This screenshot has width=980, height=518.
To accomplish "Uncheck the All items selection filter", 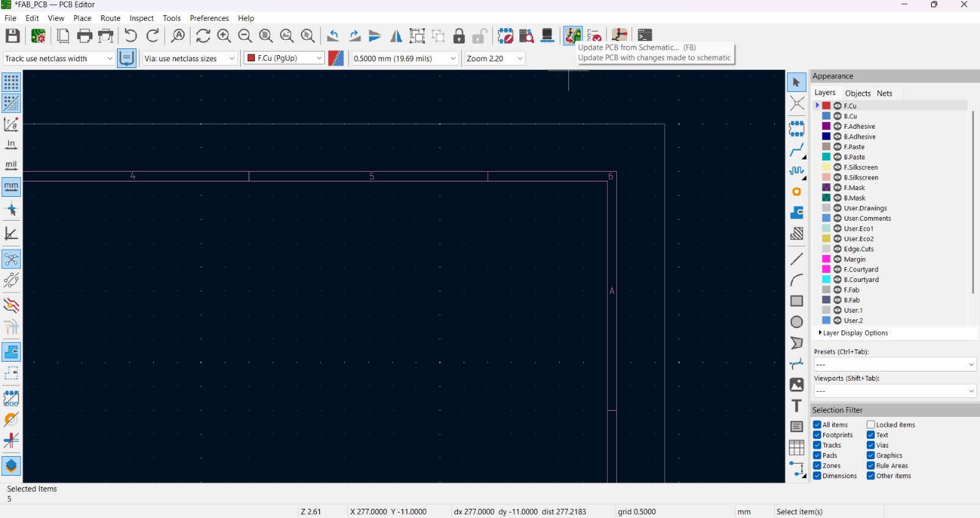I will 817,425.
